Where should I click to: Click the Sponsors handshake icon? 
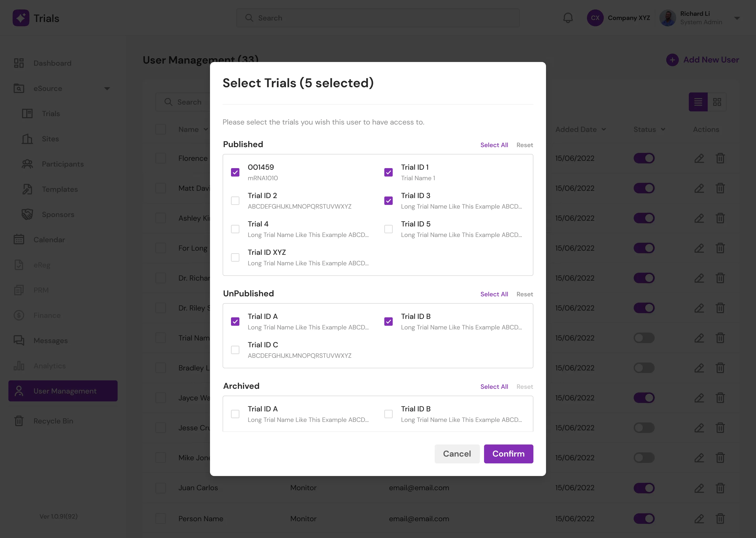click(27, 214)
